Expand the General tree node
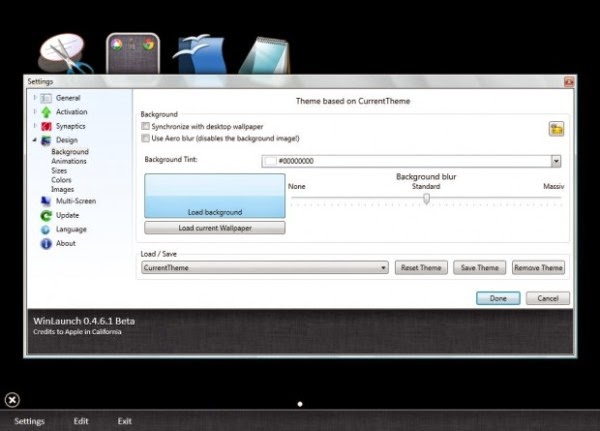600x431 pixels. click(x=35, y=98)
